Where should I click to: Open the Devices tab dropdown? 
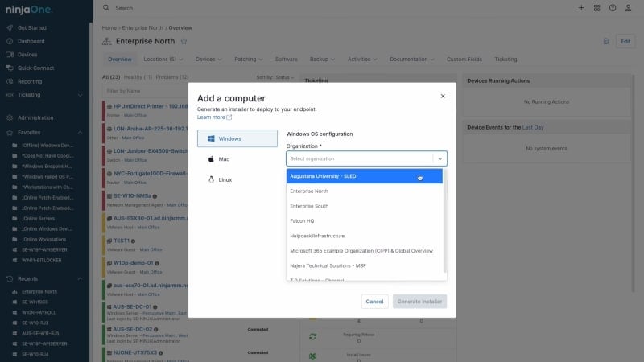(208, 60)
